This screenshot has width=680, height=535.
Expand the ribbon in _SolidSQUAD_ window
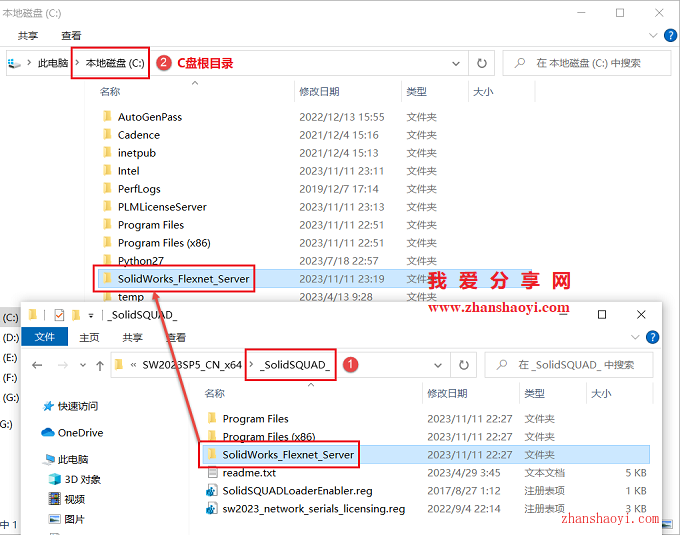(x=635, y=337)
